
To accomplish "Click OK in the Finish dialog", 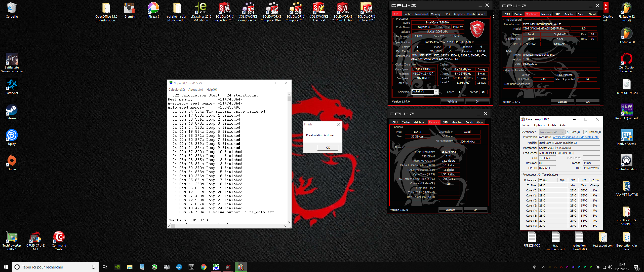I will pyautogui.click(x=328, y=148).
